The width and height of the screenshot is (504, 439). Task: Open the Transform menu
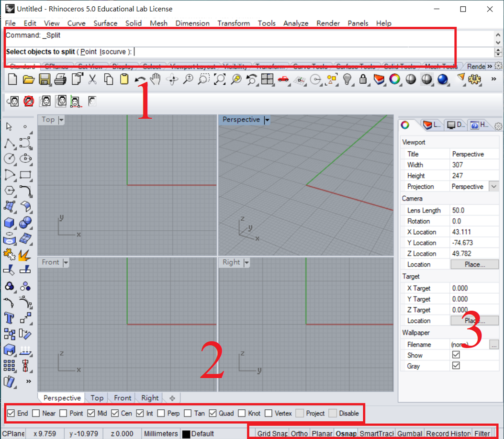234,23
